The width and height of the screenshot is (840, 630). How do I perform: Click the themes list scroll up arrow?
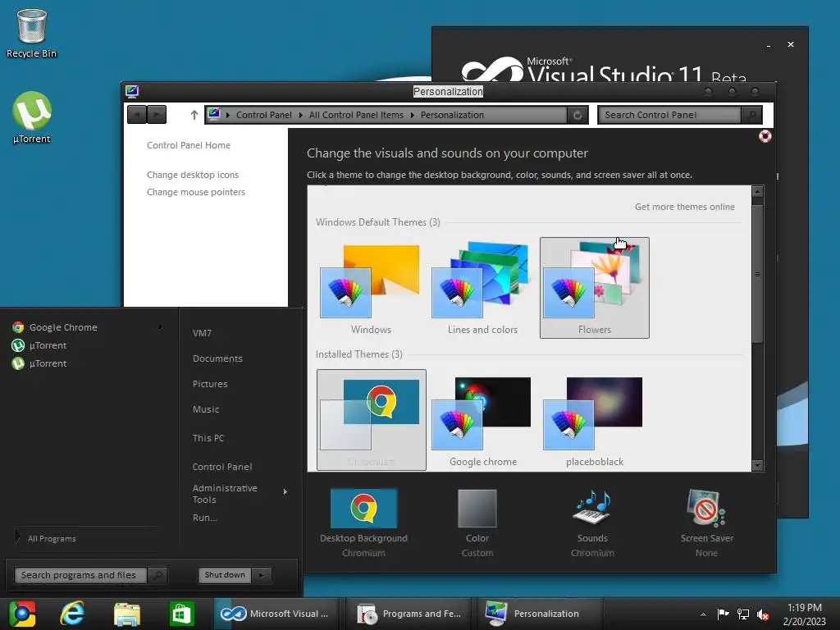[x=757, y=191]
